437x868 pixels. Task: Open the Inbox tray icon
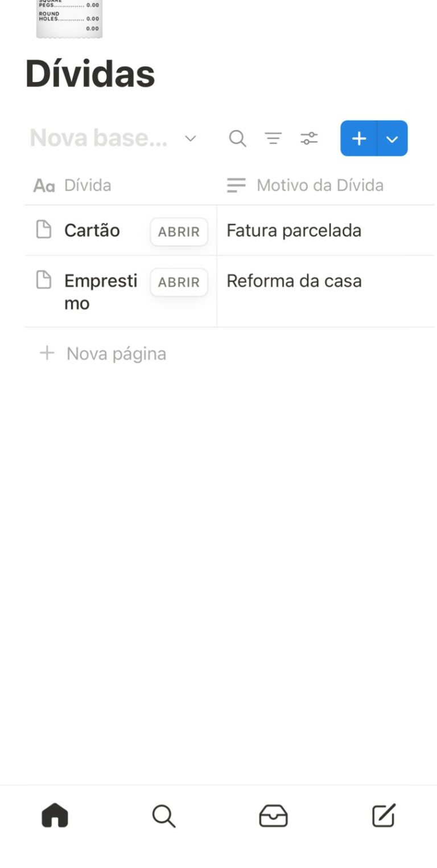coord(273,816)
